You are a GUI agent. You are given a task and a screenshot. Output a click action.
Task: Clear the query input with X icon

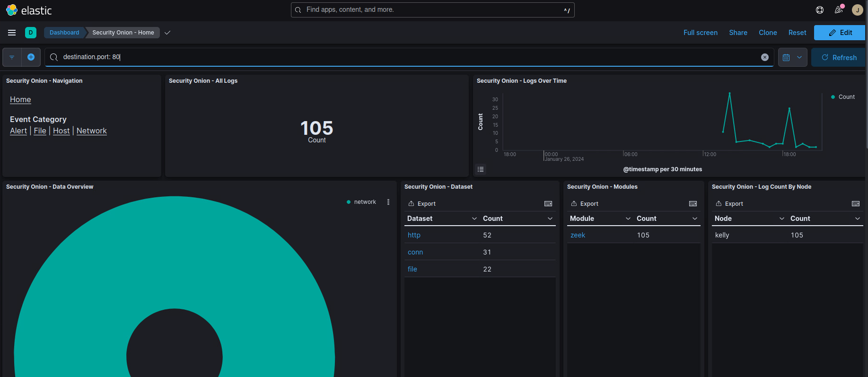(764, 57)
